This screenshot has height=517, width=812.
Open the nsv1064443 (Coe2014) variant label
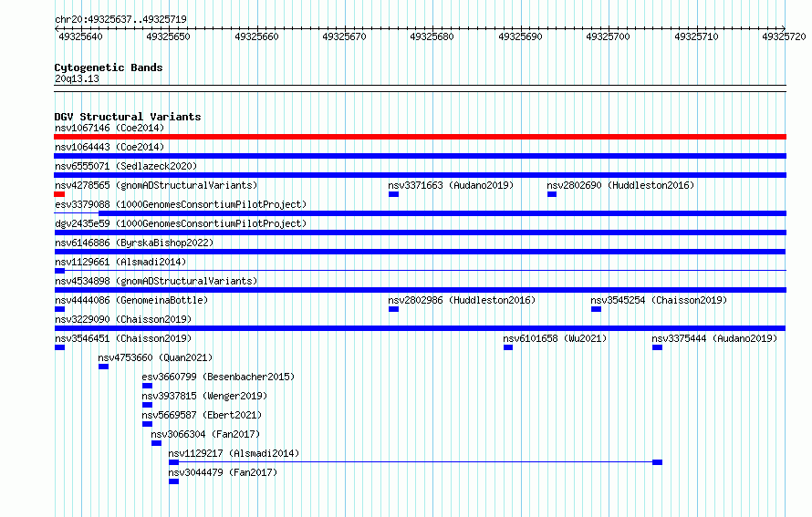[x=109, y=147]
